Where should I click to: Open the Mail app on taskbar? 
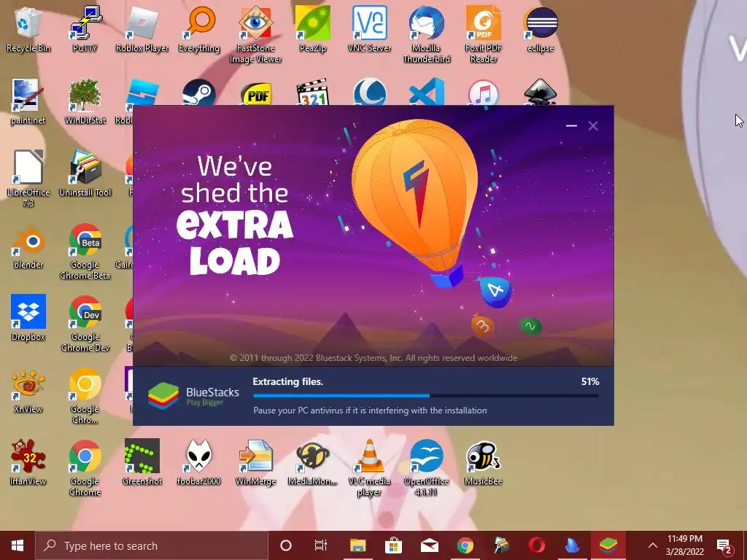[429, 545]
